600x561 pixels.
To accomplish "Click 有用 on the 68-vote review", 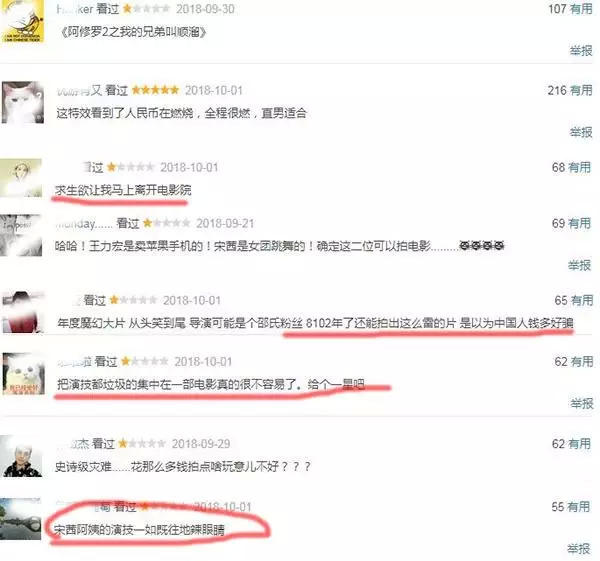I will (579, 167).
